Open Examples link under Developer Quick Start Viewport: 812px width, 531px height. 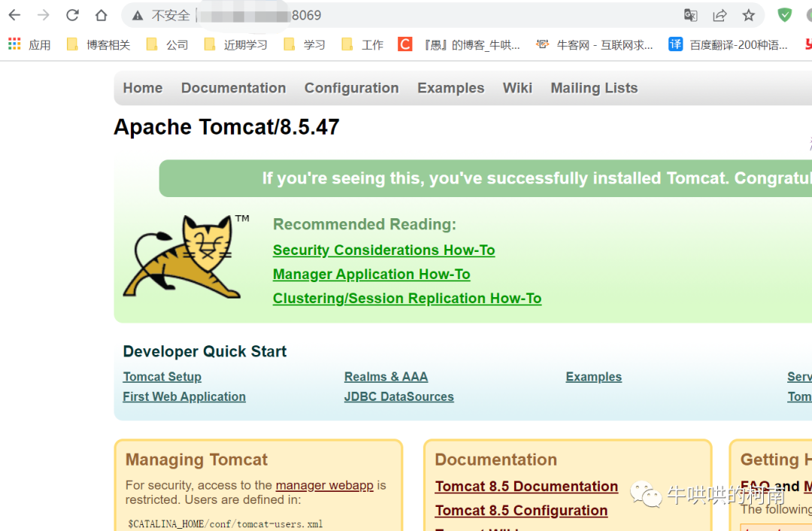593,377
